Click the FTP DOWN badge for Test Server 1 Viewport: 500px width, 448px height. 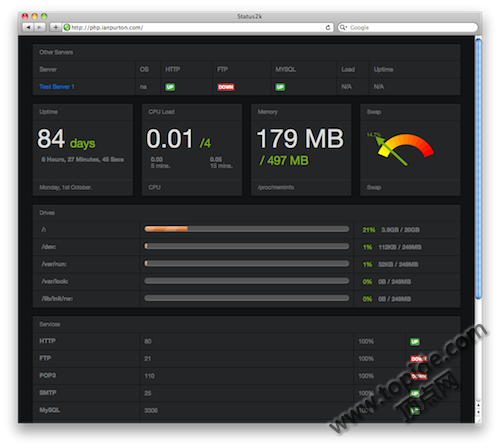pyautogui.click(x=226, y=87)
